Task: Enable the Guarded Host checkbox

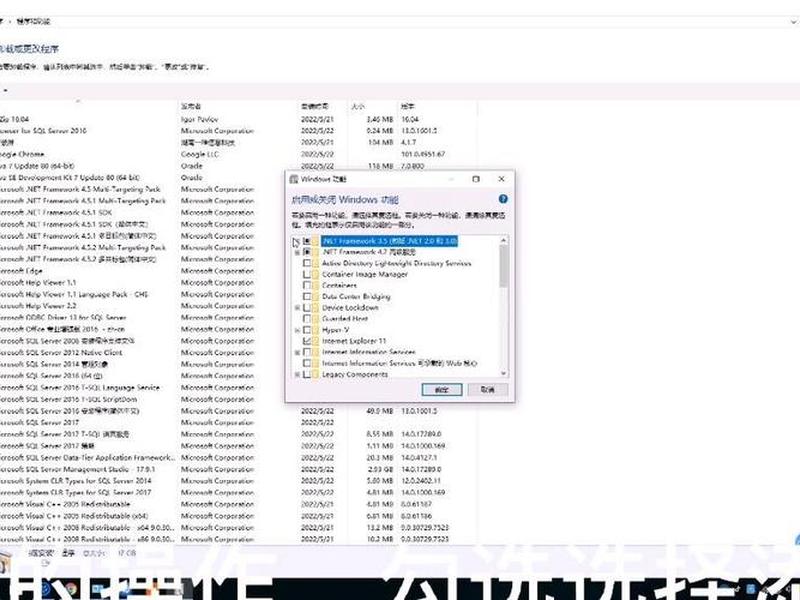Action: [x=307, y=319]
